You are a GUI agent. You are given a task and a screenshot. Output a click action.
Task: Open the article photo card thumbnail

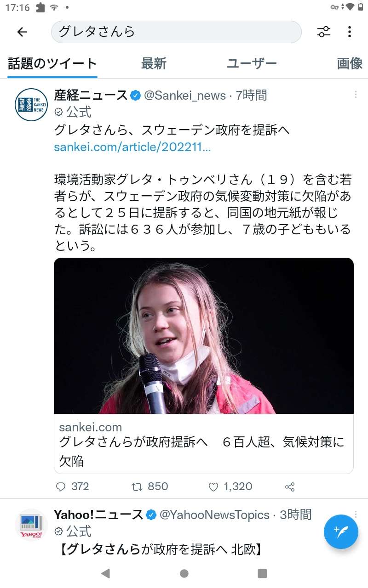(204, 336)
